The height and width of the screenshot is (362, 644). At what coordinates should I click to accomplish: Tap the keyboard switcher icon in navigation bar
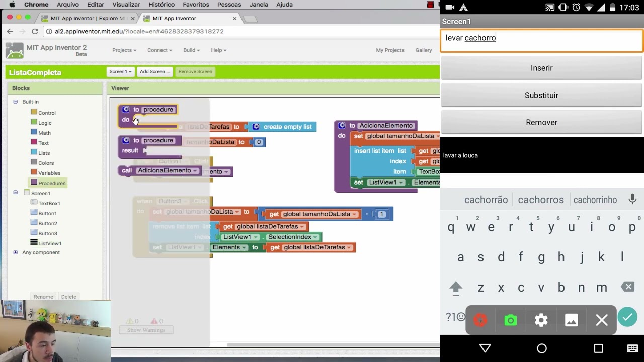[x=632, y=348]
